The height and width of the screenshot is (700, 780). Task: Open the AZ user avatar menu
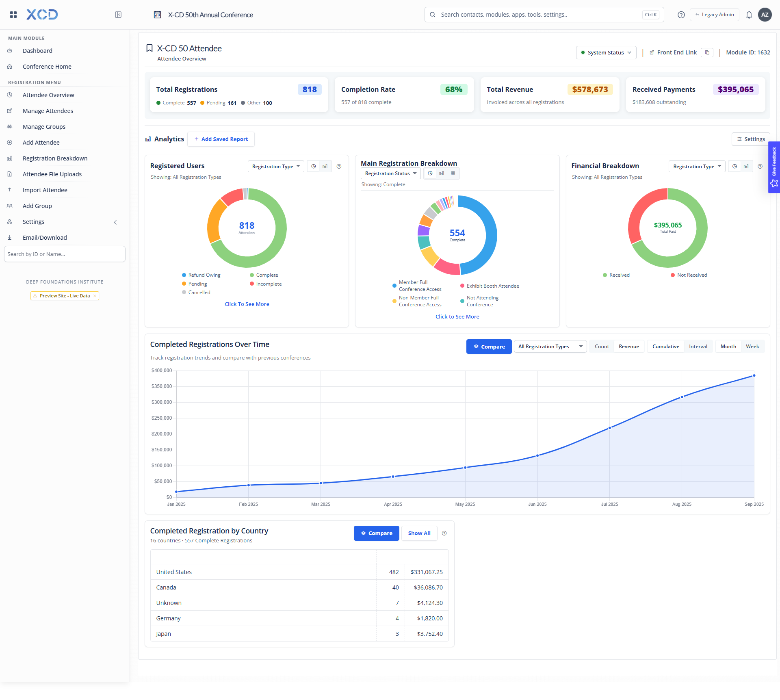(765, 15)
